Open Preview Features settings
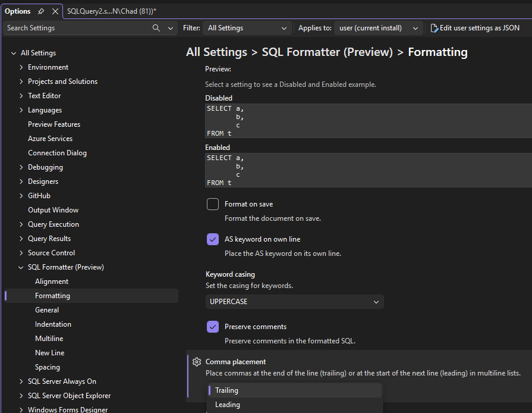Viewport: 532px width, 413px height. (x=54, y=124)
